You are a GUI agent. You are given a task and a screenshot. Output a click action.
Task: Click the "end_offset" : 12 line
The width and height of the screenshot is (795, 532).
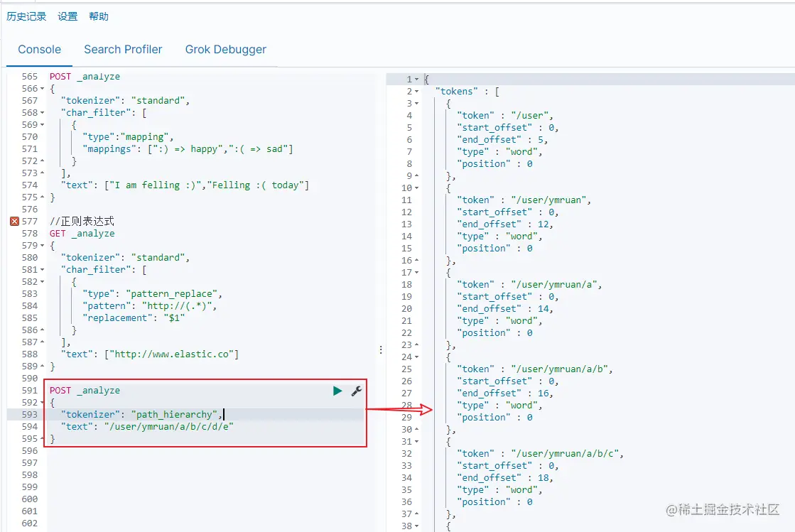click(505, 224)
